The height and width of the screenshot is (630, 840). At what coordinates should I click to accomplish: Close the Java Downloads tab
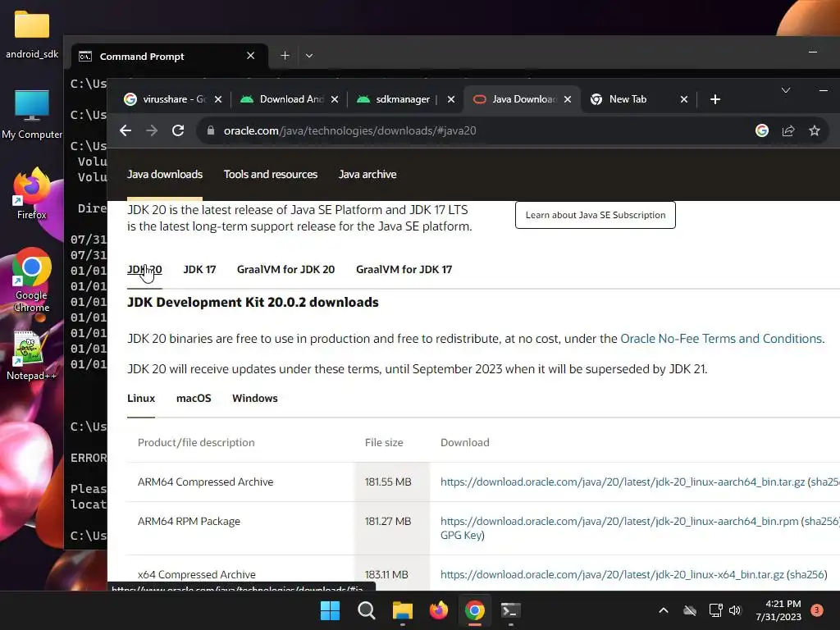(568, 99)
